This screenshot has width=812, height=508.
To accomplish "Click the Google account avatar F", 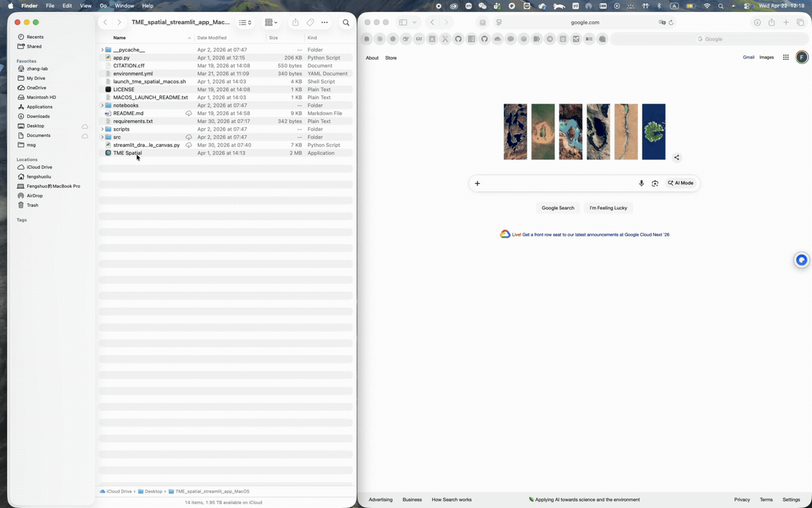I will pos(801,57).
